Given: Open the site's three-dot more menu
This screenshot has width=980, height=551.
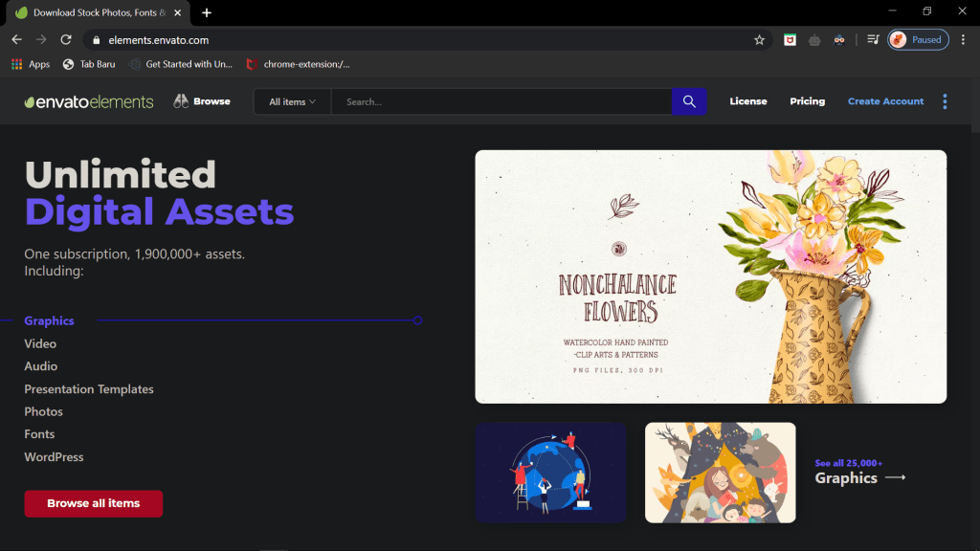Looking at the screenshot, I should [945, 101].
